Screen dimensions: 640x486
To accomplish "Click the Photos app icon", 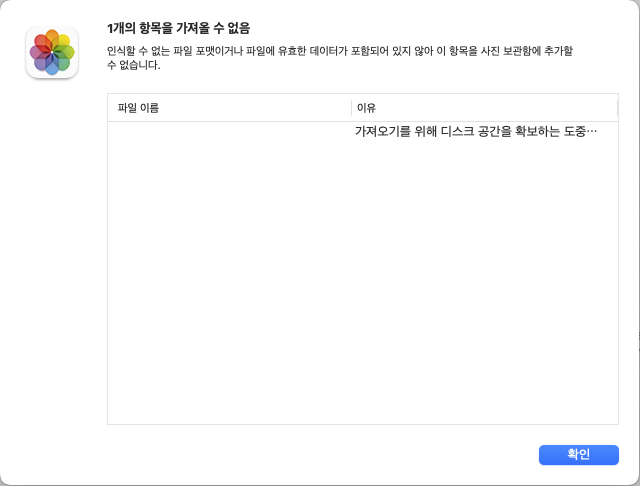I will 52,52.
